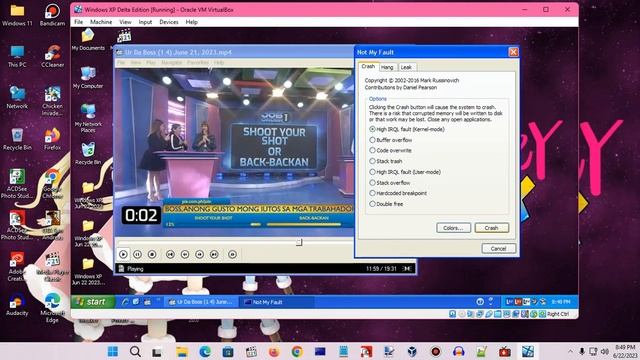Activate Not My Fault XP taskbar button
This screenshot has height=360, width=640.
click(278, 302)
